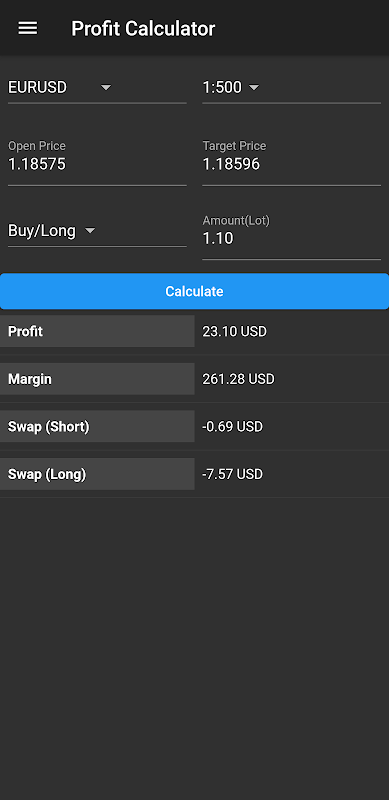
Task: Select the -7.57 USD swap value
Action: 232,474
